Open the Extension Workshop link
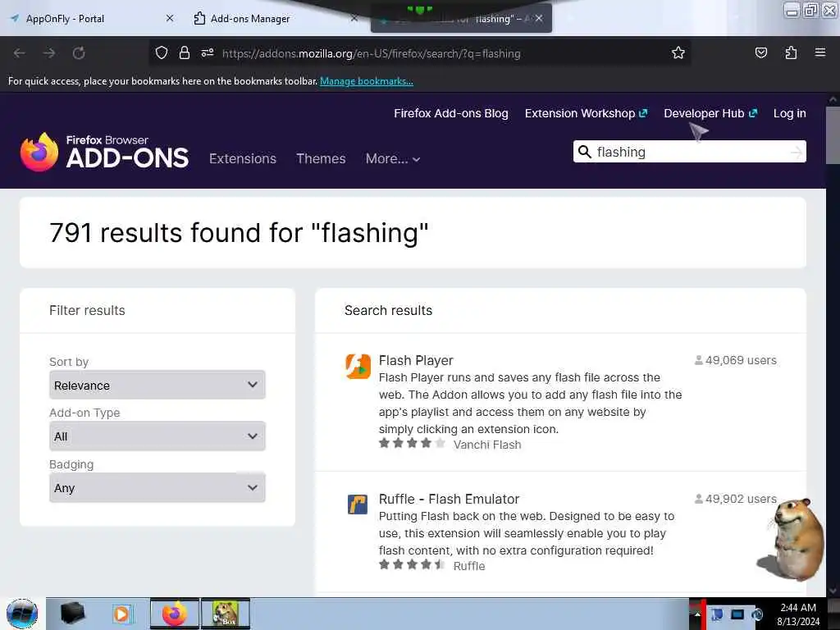The width and height of the screenshot is (840, 630). 586,113
